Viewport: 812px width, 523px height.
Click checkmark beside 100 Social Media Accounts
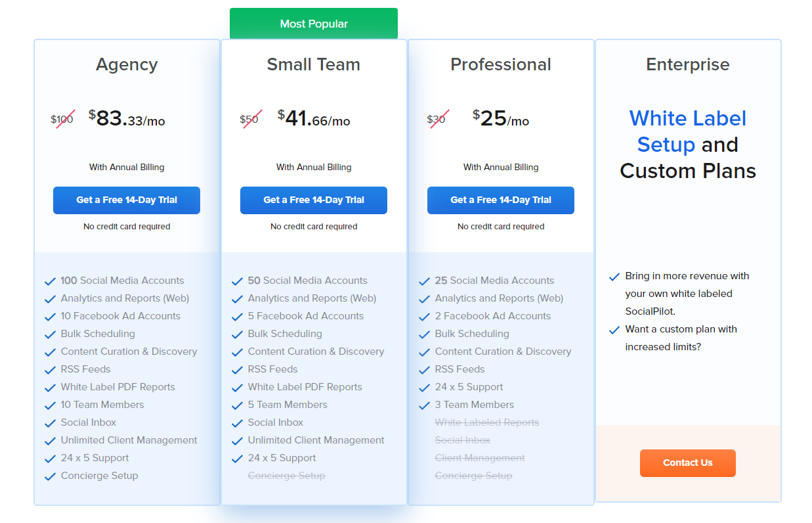[50, 281]
